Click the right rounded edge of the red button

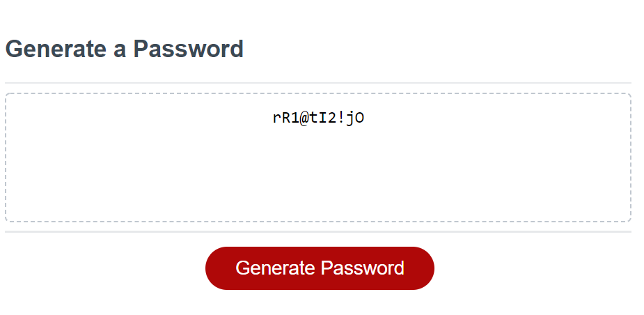(x=424, y=268)
